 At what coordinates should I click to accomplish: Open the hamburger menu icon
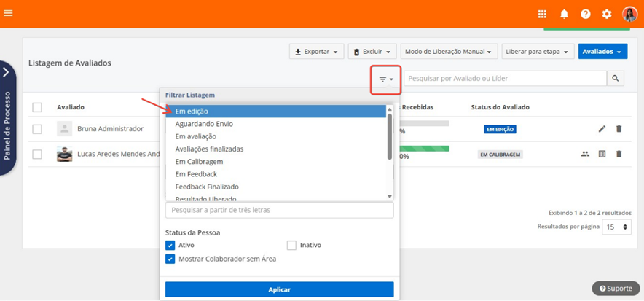click(x=9, y=13)
